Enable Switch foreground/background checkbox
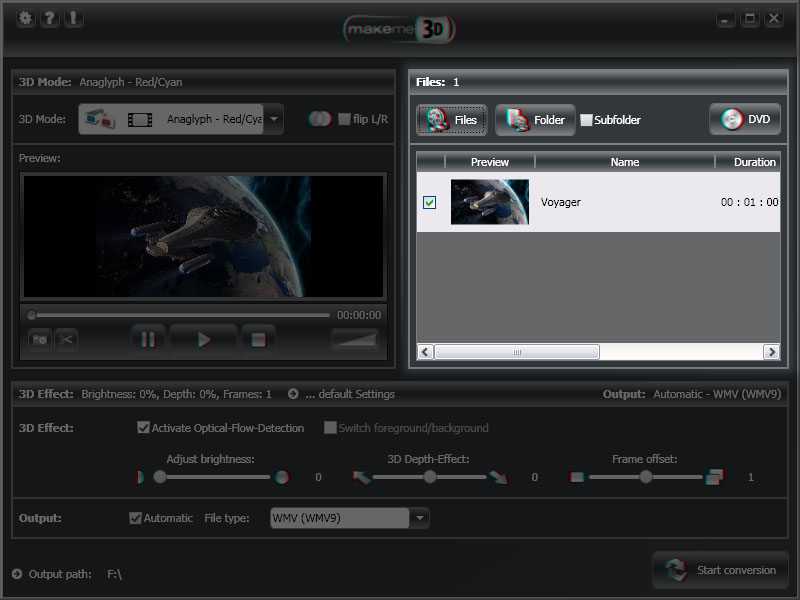This screenshot has height=600, width=800. (x=330, y=427)
